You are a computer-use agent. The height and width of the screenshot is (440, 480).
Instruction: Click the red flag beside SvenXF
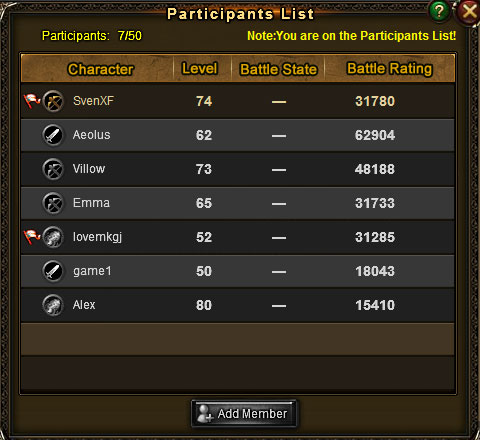pos(32,101)
